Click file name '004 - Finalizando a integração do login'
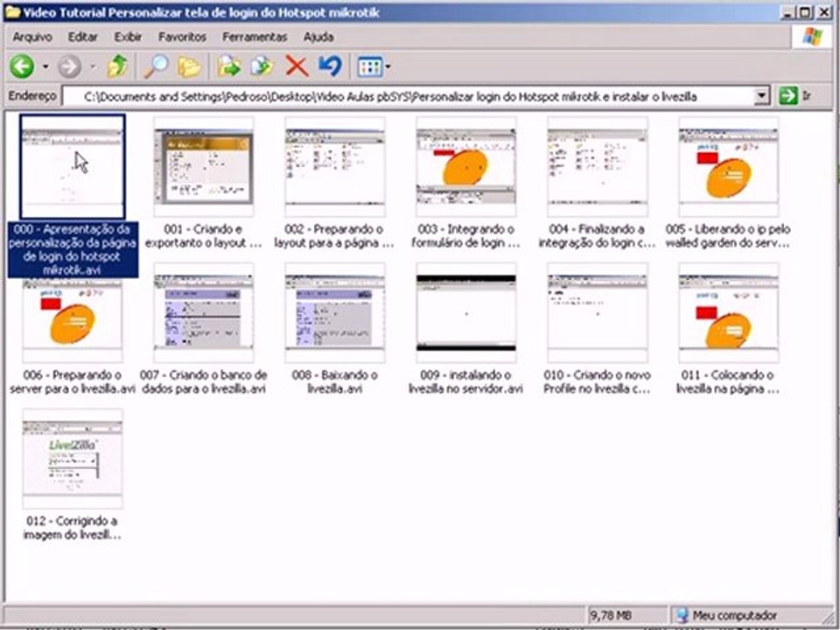Image resolution: width=840 pixels, height=630 pixels. (x=598, y=236)
